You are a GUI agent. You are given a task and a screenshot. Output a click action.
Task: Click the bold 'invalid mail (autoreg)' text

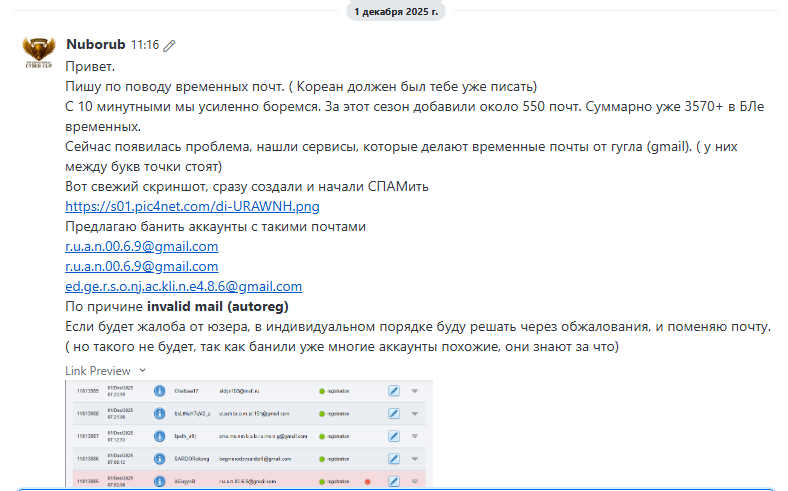218,307
